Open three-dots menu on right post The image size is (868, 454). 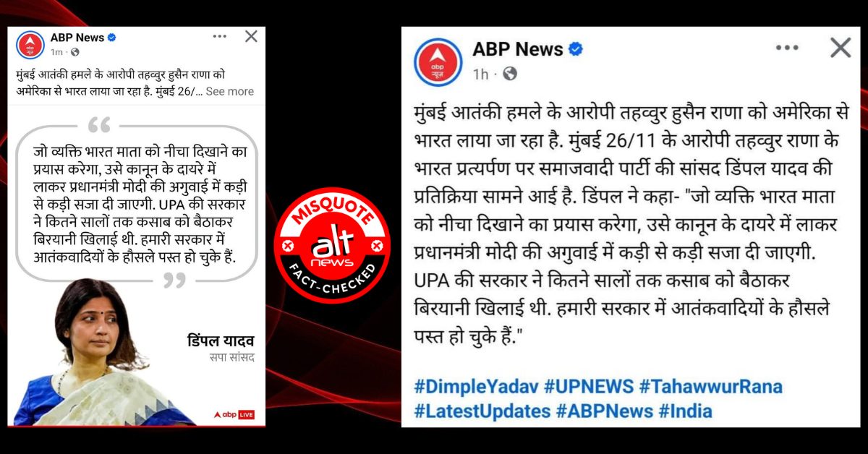[786, 48]
